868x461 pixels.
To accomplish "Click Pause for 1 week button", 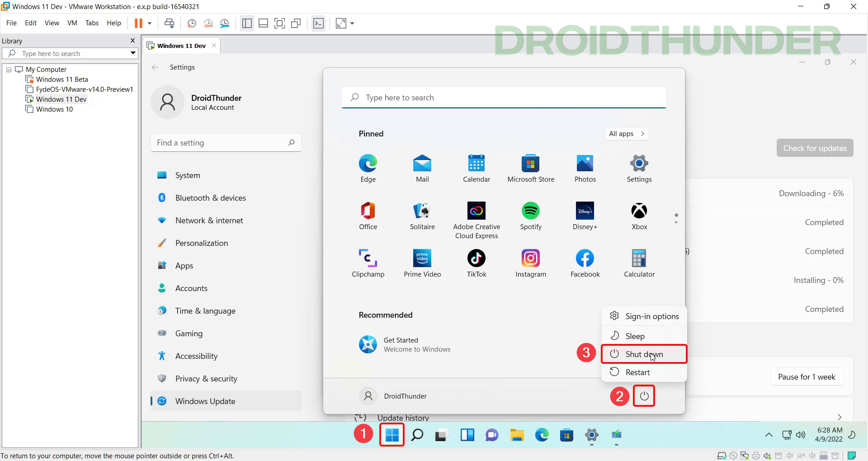I will (x=807, y=377).
